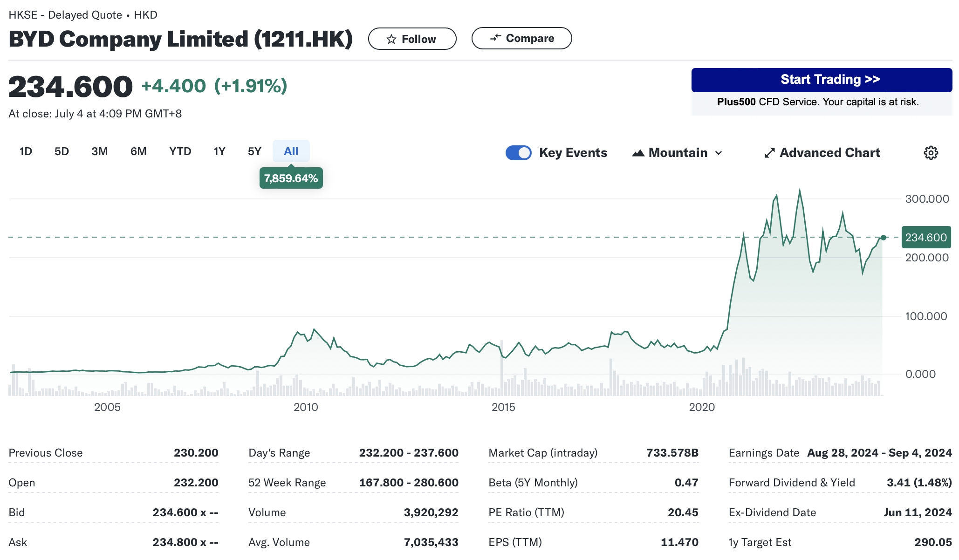Toggle the Key Events switch
Screen dimensions: 959x560
[518, 153]
